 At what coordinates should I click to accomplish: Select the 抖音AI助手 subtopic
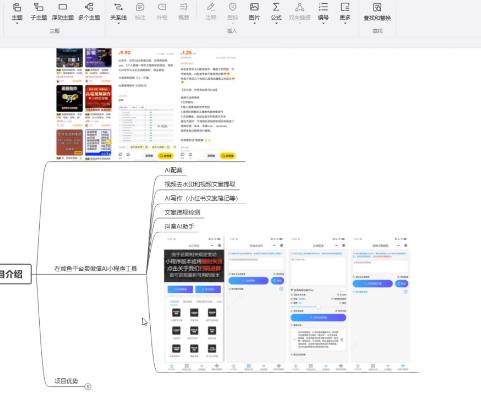(x=179, y=226)
